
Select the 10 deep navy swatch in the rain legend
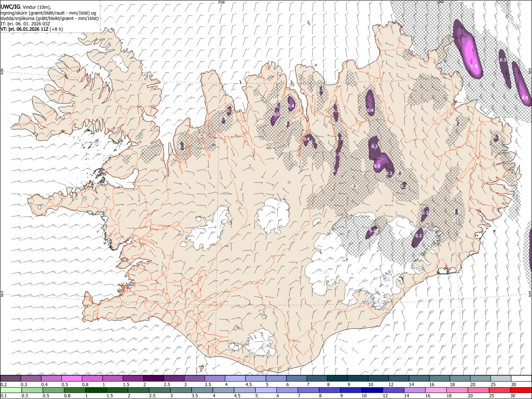point(372,390)
